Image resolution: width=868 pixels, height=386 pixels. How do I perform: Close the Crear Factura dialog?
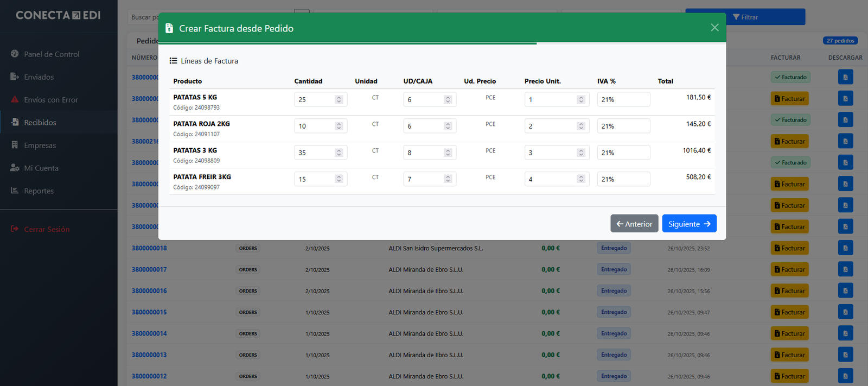[714, 28]
